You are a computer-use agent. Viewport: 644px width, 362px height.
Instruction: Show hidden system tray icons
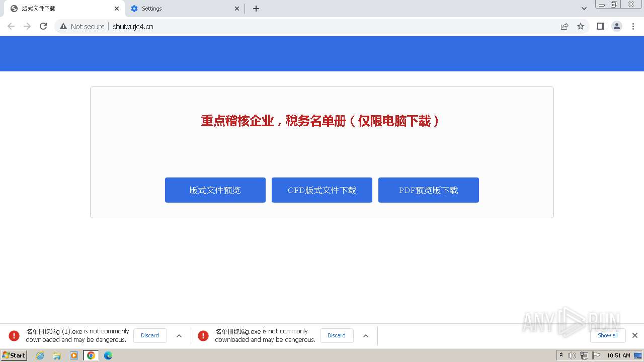pyautogui.click(x=561, y=355)
